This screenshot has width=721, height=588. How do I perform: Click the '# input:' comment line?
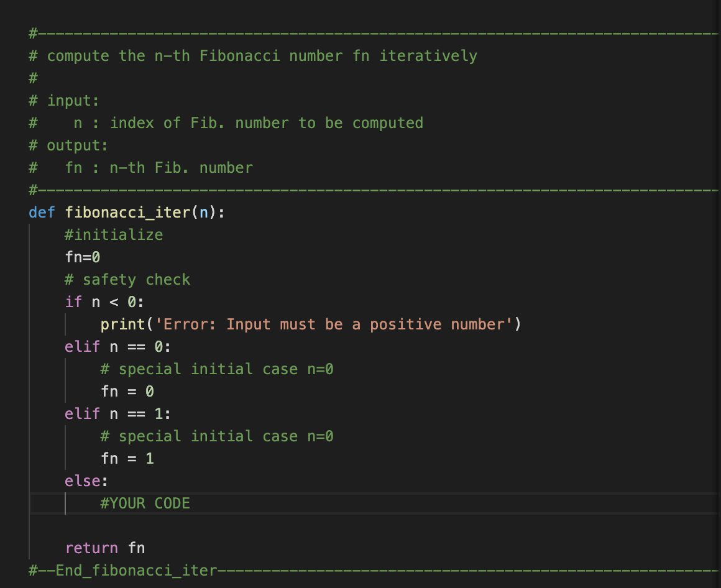64,101
